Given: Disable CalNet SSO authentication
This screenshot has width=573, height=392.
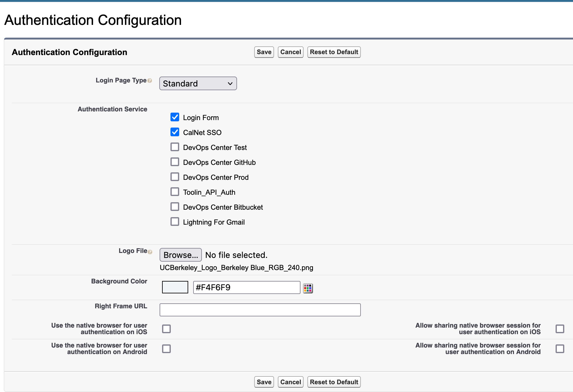Looking at the screenshot, I should tap(175, 132).
